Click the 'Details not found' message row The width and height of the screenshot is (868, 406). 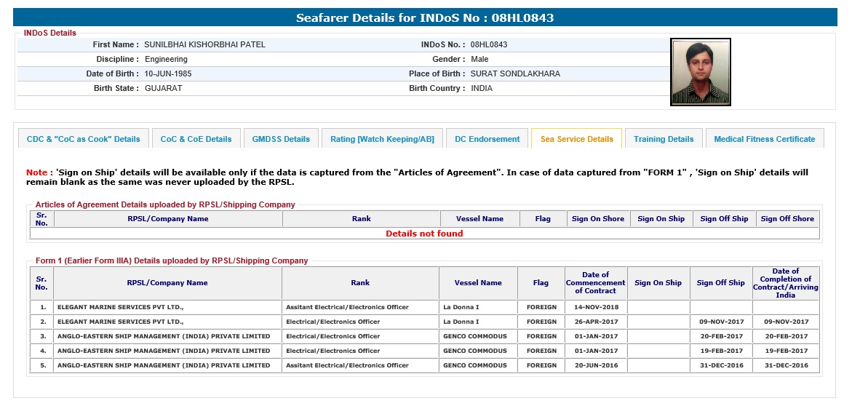click(424, 234)
